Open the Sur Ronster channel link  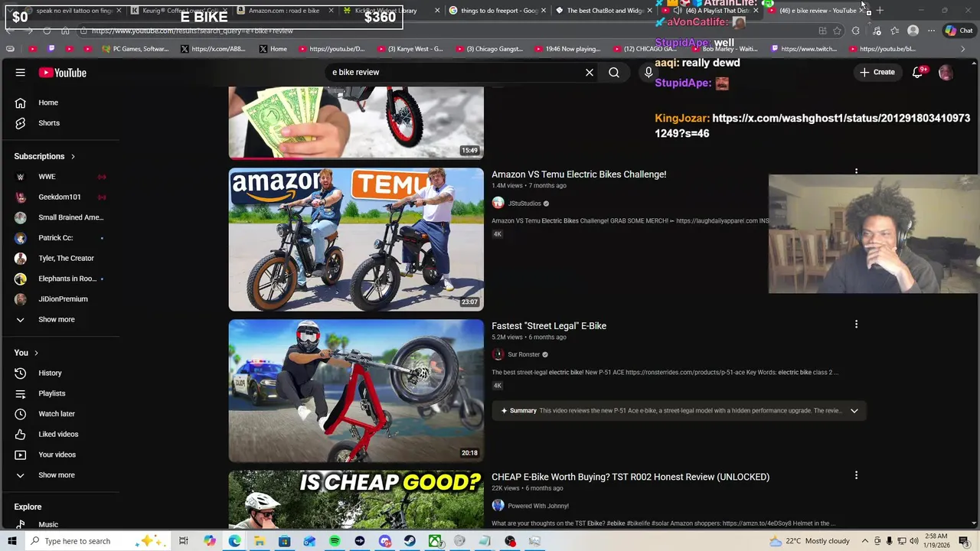[524, 355]
